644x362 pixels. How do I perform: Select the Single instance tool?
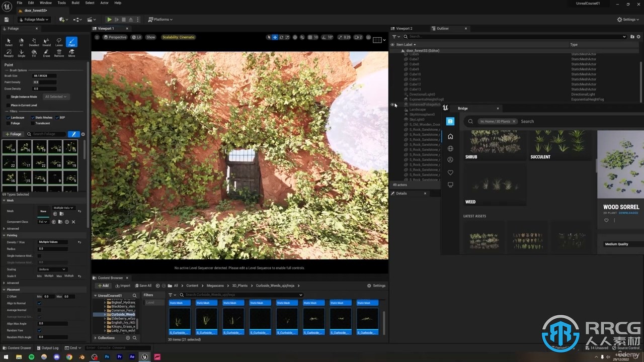pyautogui.click(x=21, y=53)
